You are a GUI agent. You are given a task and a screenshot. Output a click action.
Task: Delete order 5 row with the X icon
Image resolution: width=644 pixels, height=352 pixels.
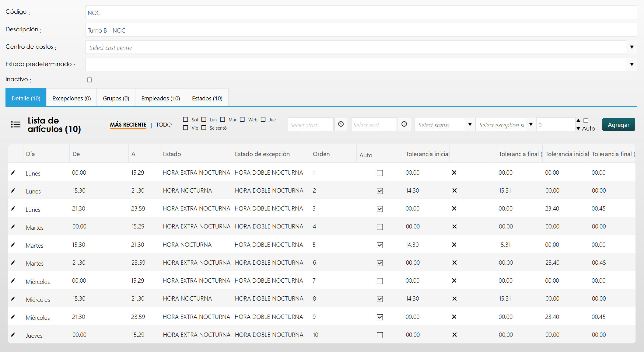(454, 245)
